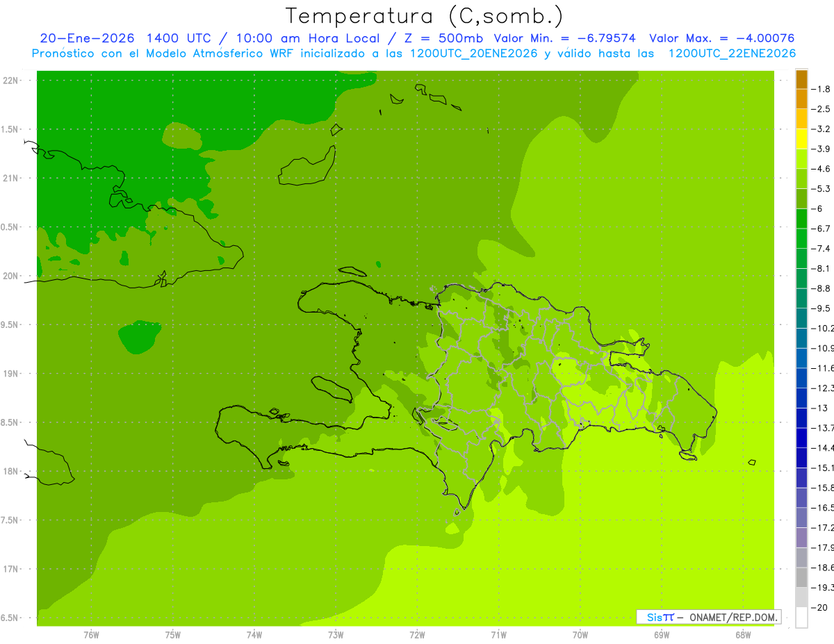Click the "1200UTC_22ENE2026" valid-until time
The width and height of the screenshot is (834, 644).
(x=732, y=53)
